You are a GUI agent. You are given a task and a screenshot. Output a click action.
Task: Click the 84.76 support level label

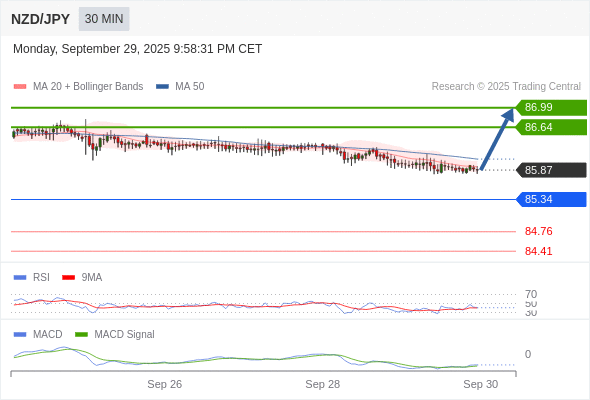[538, 231]
